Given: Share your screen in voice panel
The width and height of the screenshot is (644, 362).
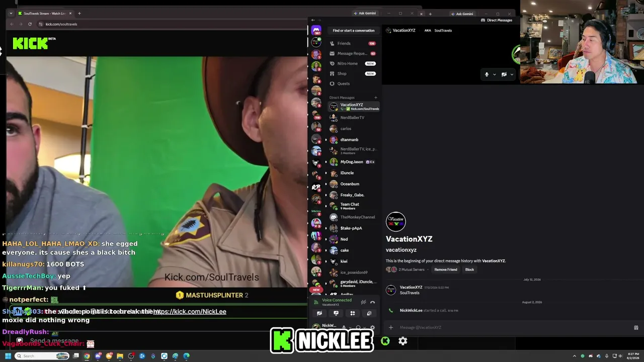Looking at the screenshot, I should [x=336, y=313].
